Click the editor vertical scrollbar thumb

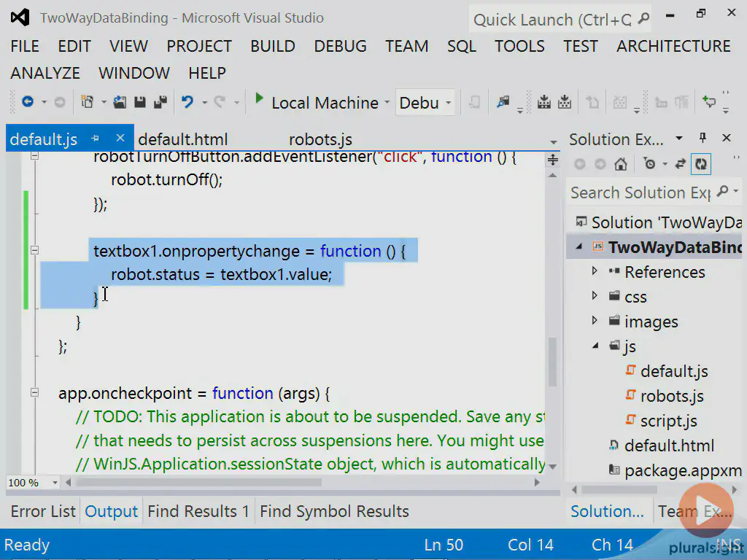(x=553, y=362)
